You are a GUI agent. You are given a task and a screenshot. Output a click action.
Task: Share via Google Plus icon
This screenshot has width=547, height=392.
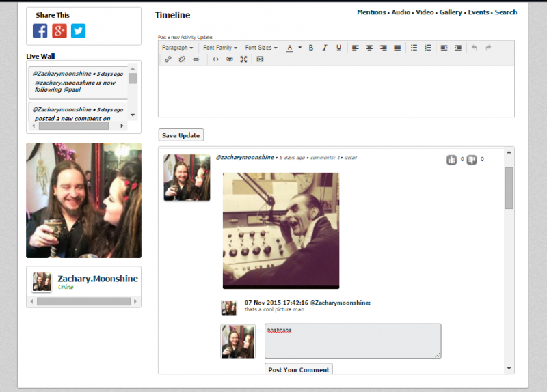coord(59,31)
